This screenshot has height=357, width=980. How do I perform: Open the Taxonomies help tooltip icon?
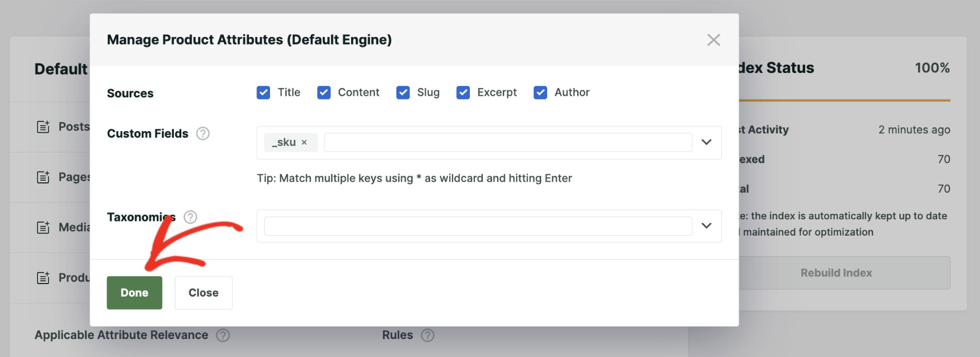pyautogui.click(x=190, y=217)
